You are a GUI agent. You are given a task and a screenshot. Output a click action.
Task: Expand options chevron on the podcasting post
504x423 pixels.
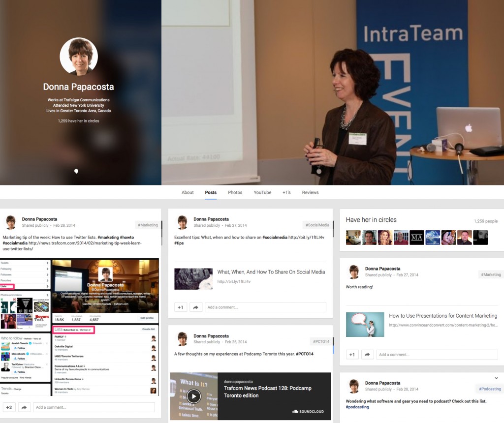(x=496, y=378)
